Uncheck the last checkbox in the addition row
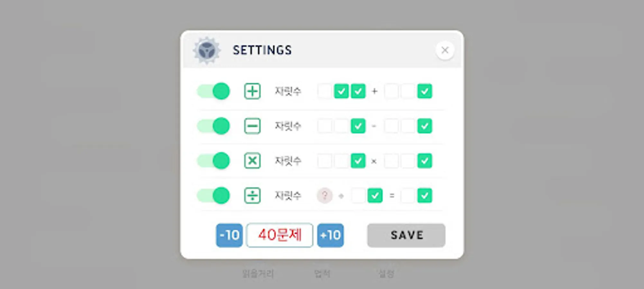 pos(425,91)
